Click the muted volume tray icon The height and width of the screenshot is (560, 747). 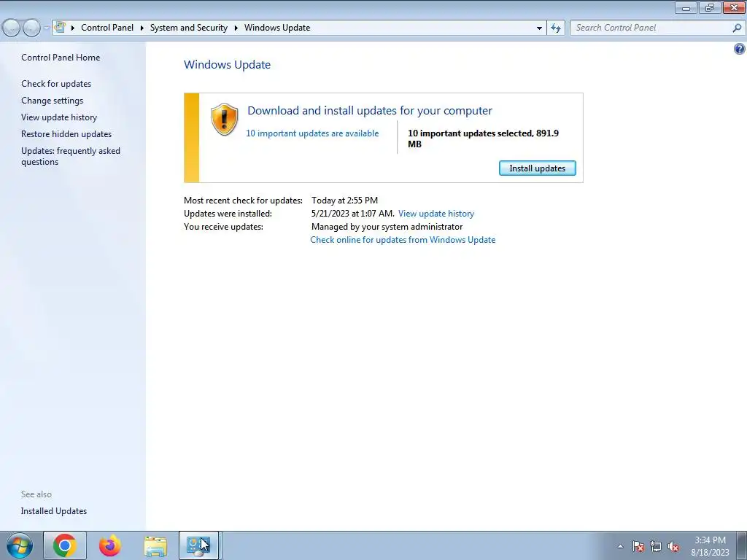673,546
